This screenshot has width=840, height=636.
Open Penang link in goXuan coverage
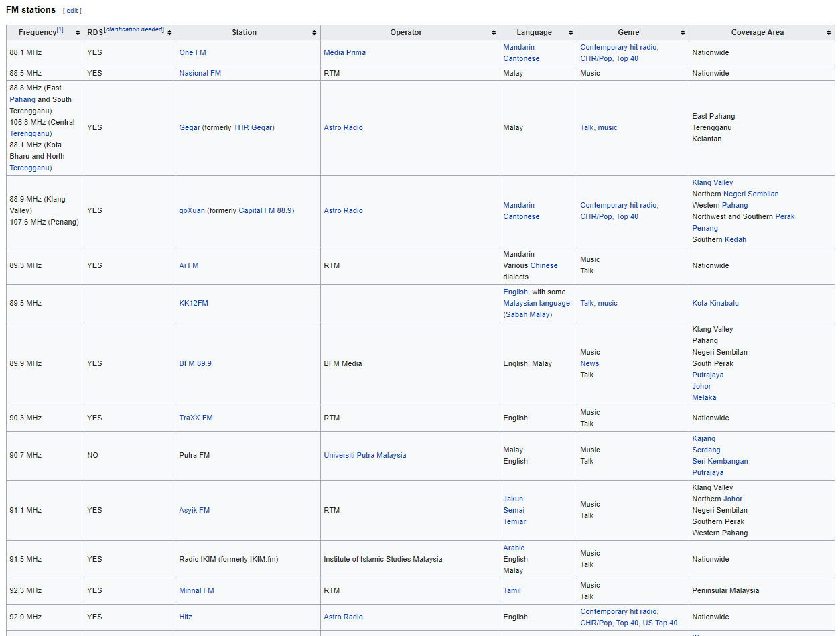coord(705,229)
